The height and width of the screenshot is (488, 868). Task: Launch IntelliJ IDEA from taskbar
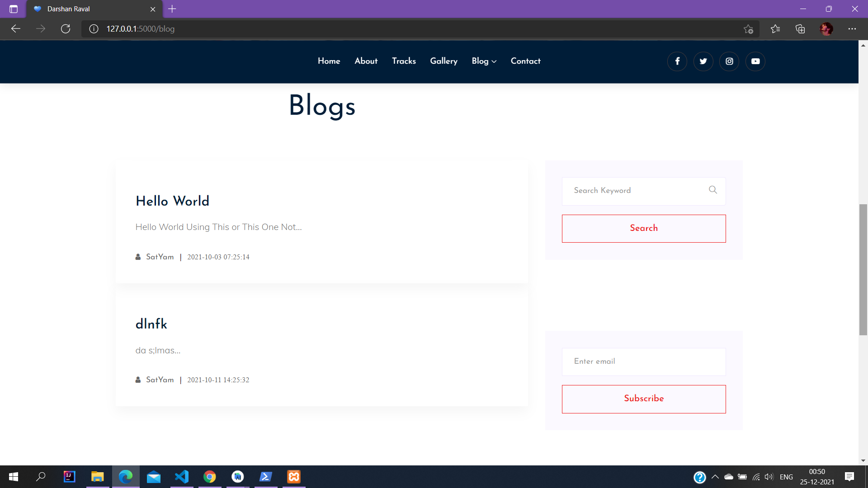pos(69,477)
